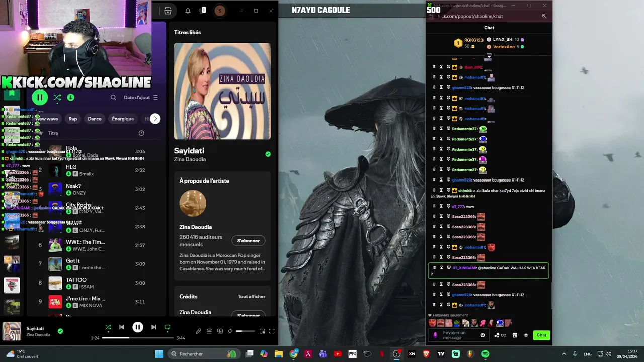644x362 pixels.
Task: Select the Énergique filter chip
Action: (x=123, y=119)
